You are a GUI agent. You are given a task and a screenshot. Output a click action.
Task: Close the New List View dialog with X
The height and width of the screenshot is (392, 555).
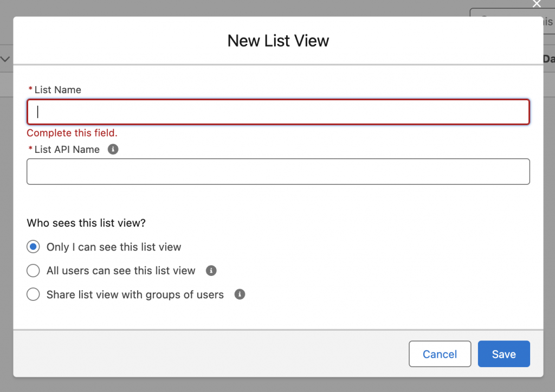[537, 4]
